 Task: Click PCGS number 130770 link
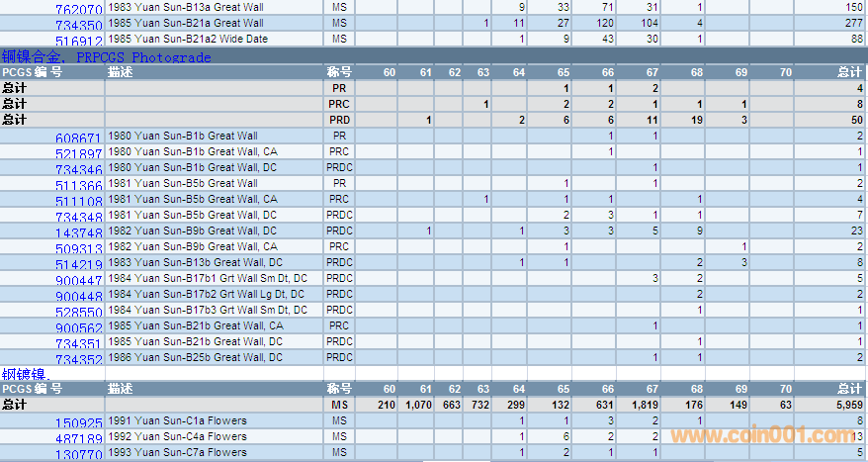(78, 454)
